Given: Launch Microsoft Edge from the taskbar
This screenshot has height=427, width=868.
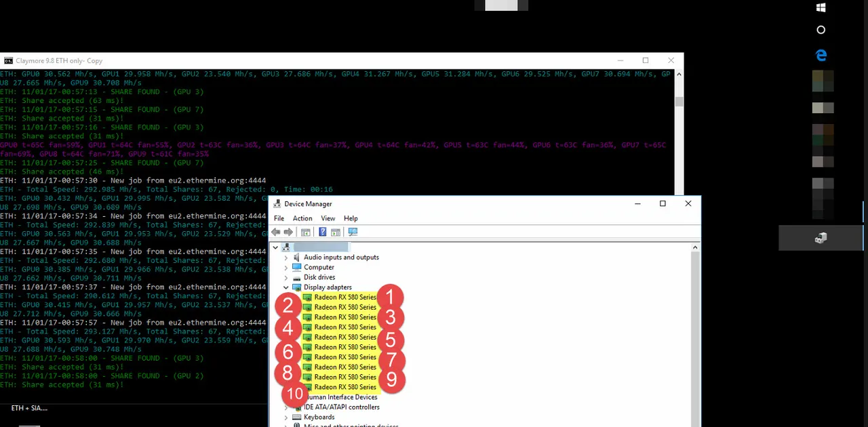Looking at the screenshot, I should pyautogui.click(x=821, y=56).
